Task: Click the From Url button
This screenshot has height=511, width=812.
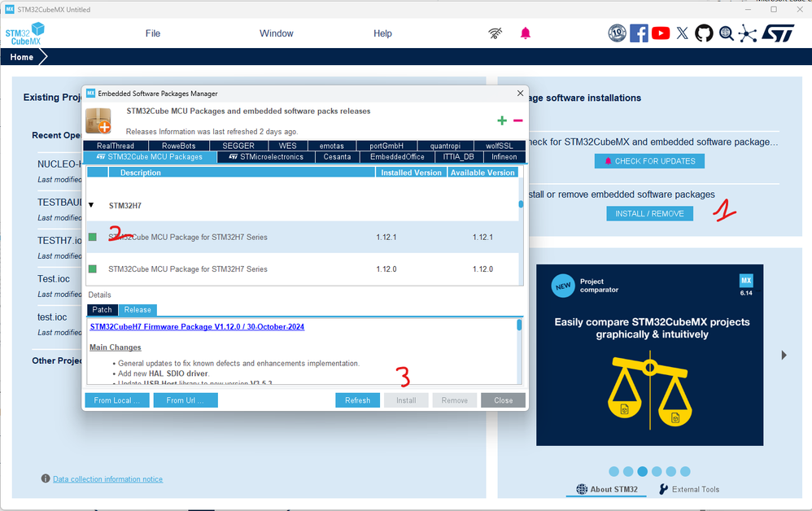Action: click(x=186, y=400)
